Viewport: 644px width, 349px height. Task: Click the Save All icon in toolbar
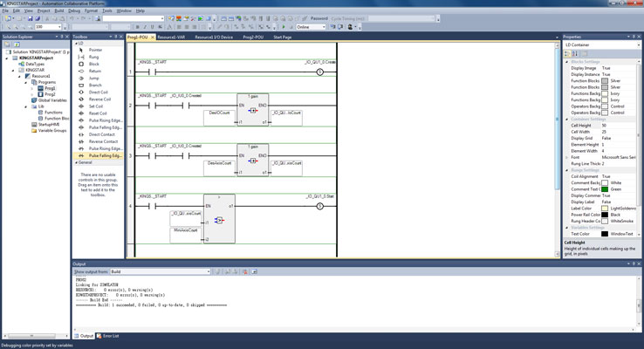38,18
